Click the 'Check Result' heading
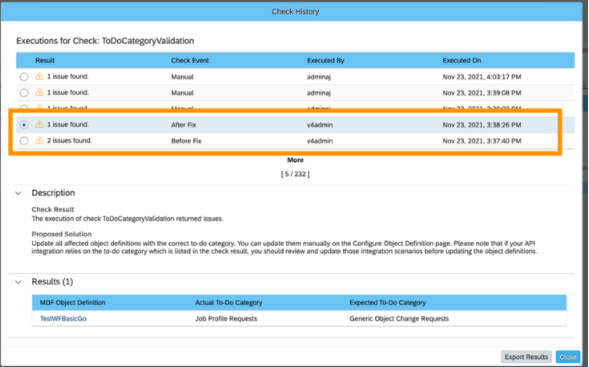The width and height of the screenshot is (589, 367). tap(53, 209)
